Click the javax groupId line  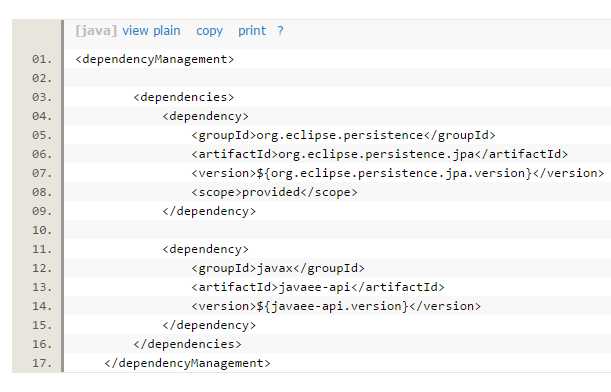pyautogui.click(x=278, y=268)
